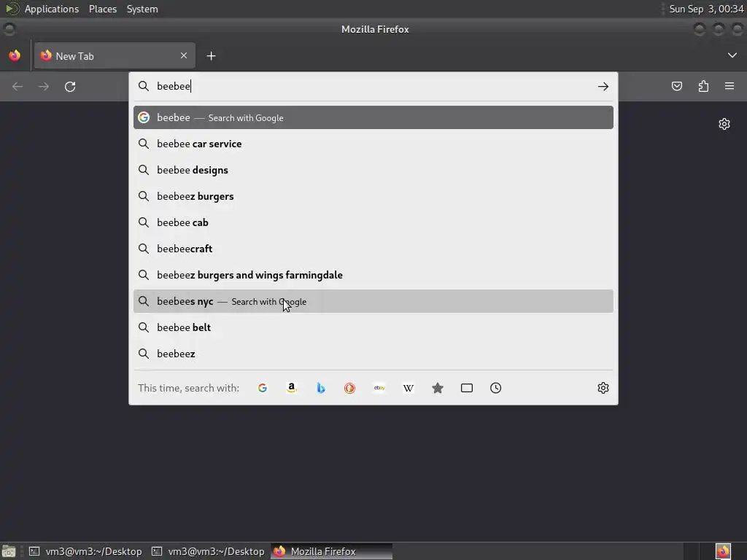
Task: Search this time with Bing
Action: tap(321, 388)
